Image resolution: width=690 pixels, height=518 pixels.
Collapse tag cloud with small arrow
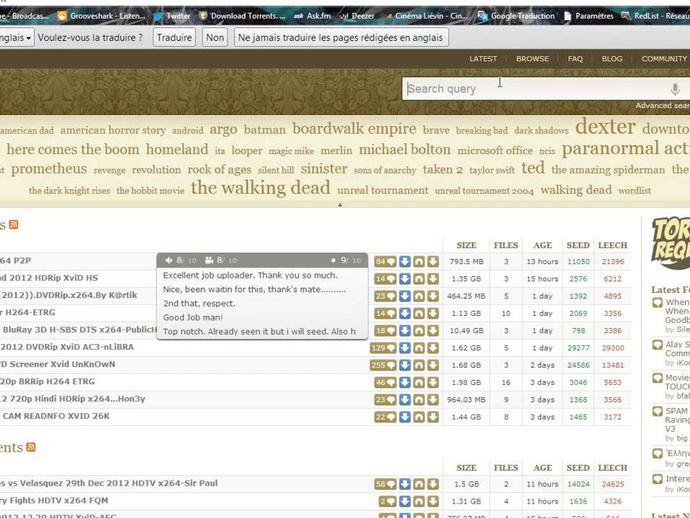click(x=340, y=205)
